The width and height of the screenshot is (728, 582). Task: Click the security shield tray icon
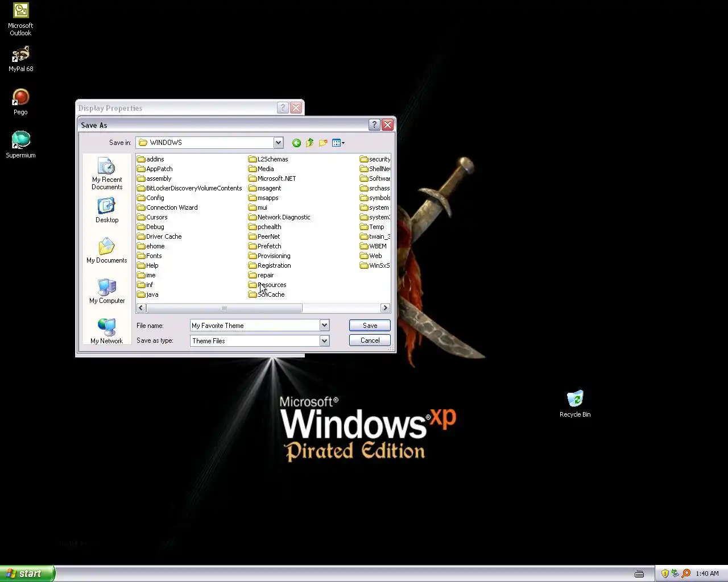[x=665, y=573]
